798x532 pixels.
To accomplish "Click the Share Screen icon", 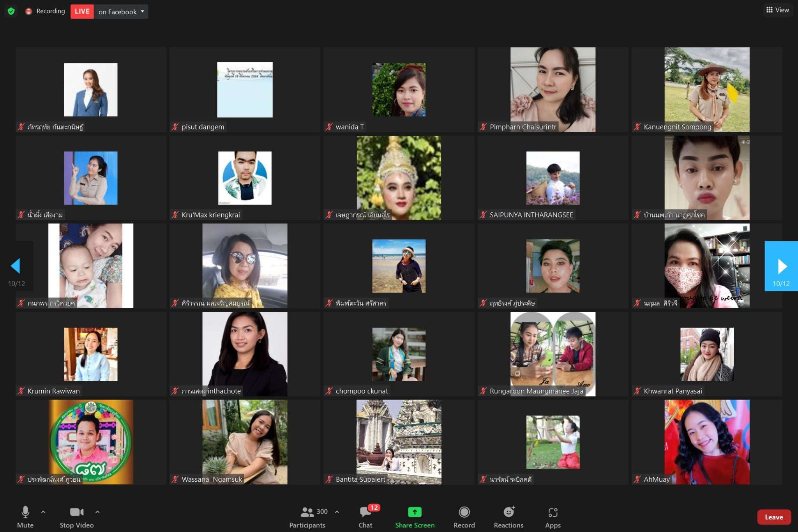I will (415, 512).
